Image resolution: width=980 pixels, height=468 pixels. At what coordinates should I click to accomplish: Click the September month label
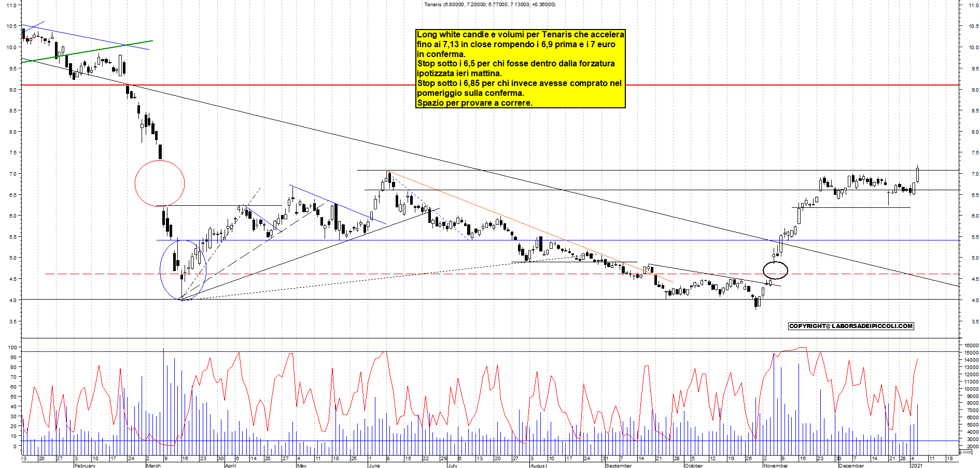coord(619,465)
